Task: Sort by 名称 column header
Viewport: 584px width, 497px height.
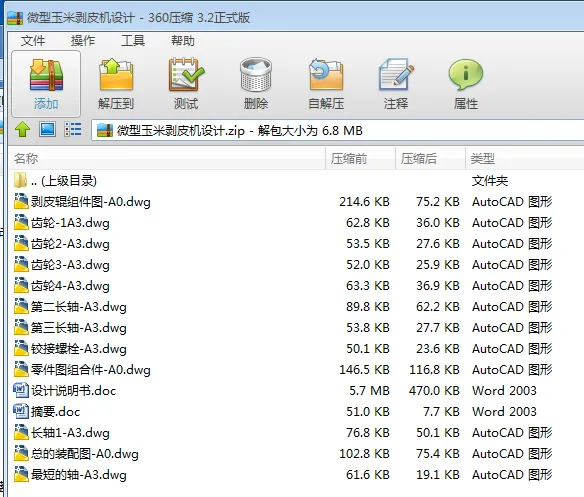Action: [167, 158]
